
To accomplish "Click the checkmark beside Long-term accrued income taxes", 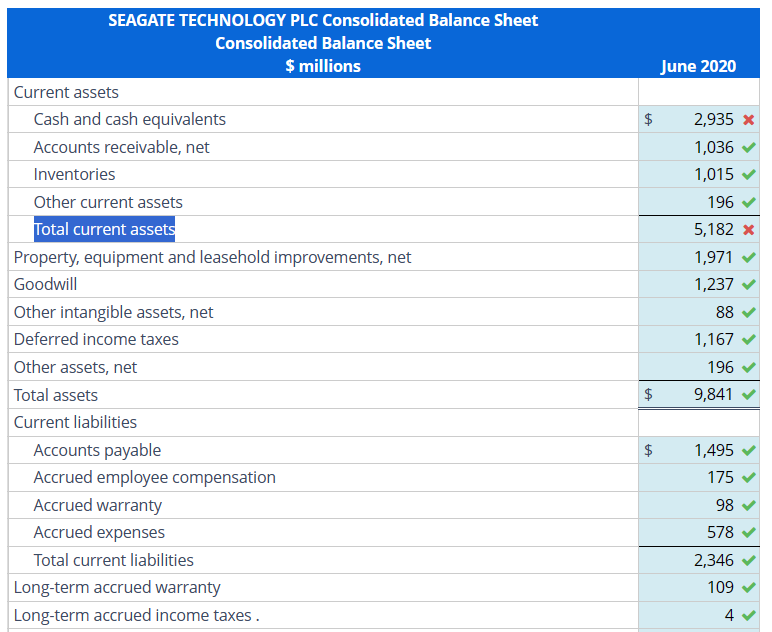I will pyautogui.click(x=748, y=616).
